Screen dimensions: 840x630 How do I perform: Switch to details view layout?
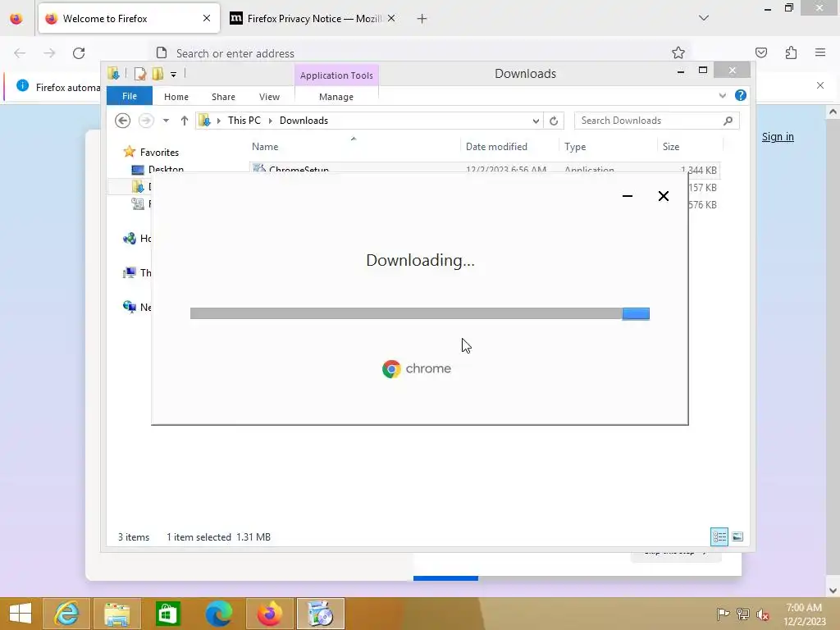pyautogui.click(x=719, y=536)
